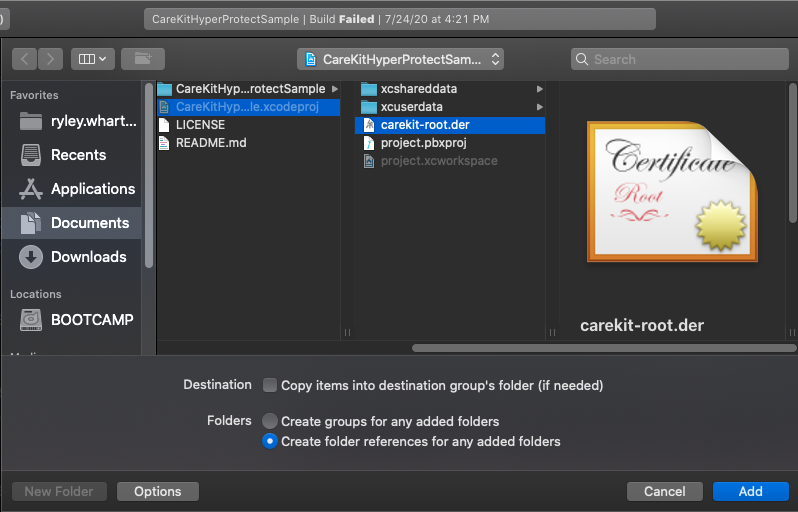Click the Recents sidebar icon
798x512 pixels.
click(31, 155)
